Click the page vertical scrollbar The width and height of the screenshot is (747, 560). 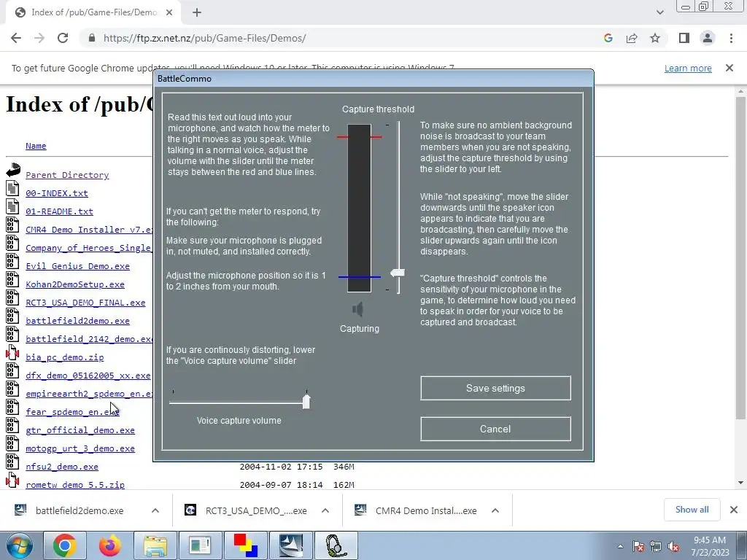coord(740,257)
